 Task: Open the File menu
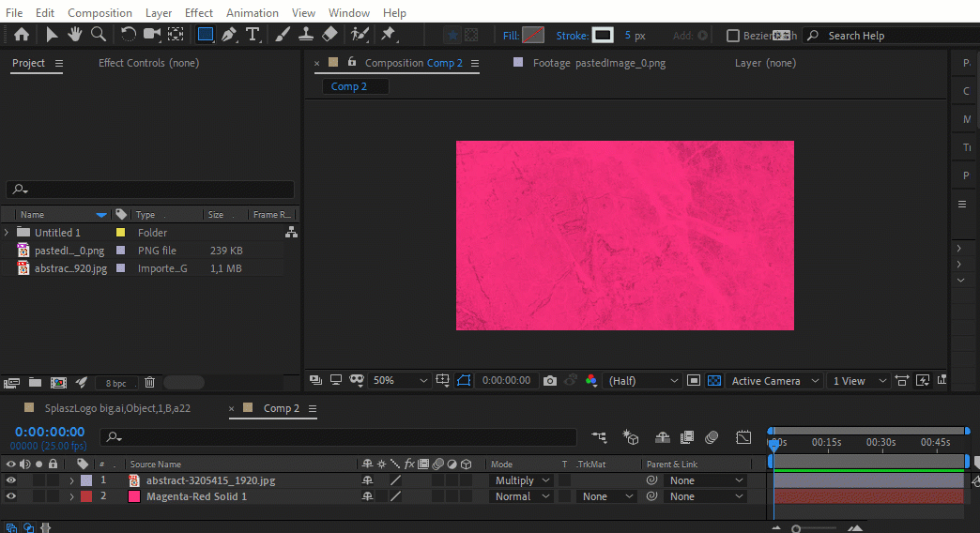click(14, 12)
